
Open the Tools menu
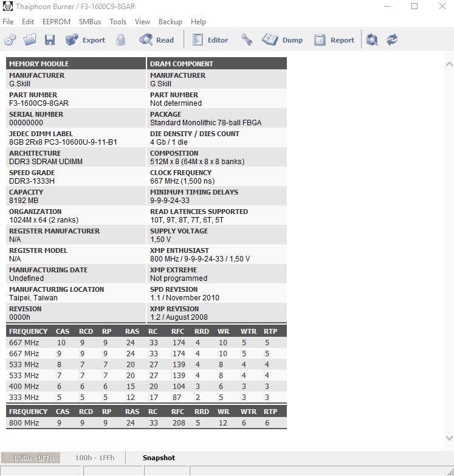pos(118,22)
